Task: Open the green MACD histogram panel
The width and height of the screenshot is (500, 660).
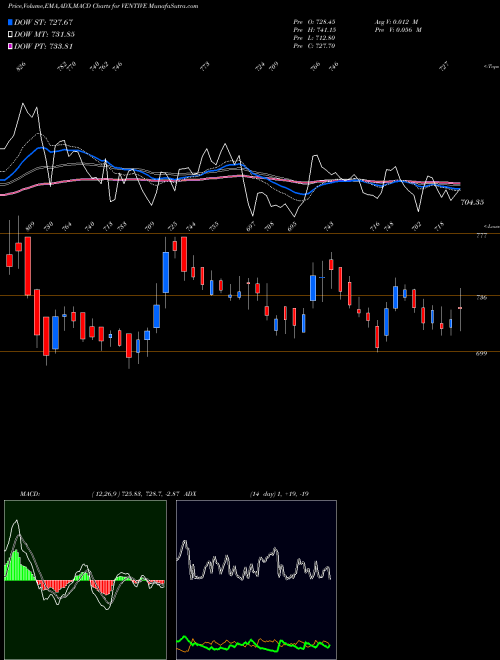Action: (85, 580)
